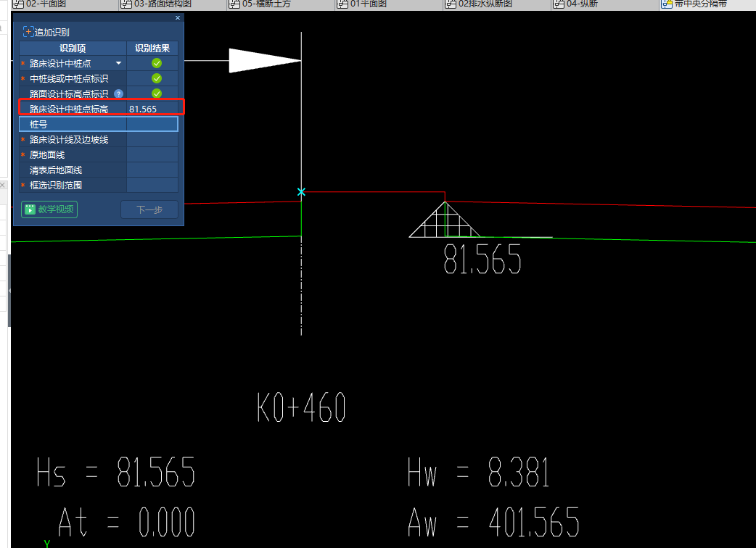The width and height of the screenshot is (756, 548).
Task: Close the recognition panel with X
Action: coord(178,18)
